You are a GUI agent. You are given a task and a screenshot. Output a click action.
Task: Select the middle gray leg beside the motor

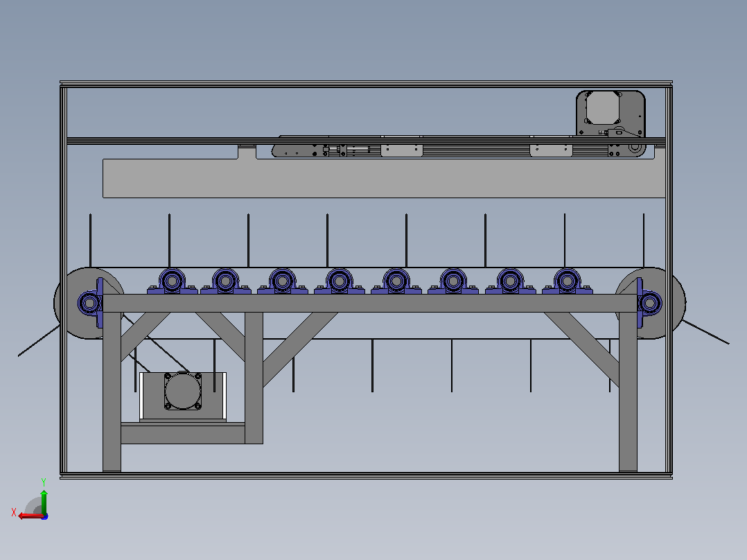tap(254, 378)
